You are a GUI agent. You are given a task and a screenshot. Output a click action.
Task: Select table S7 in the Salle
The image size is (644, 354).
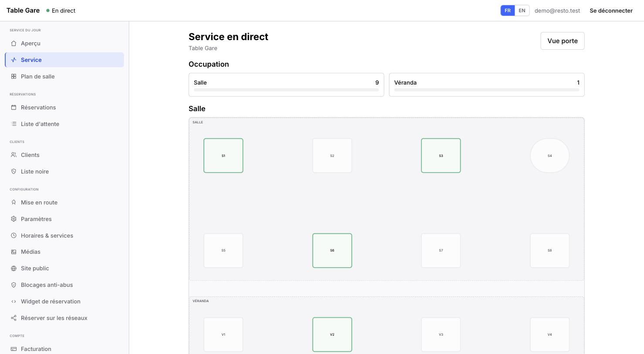coord(441,251)
